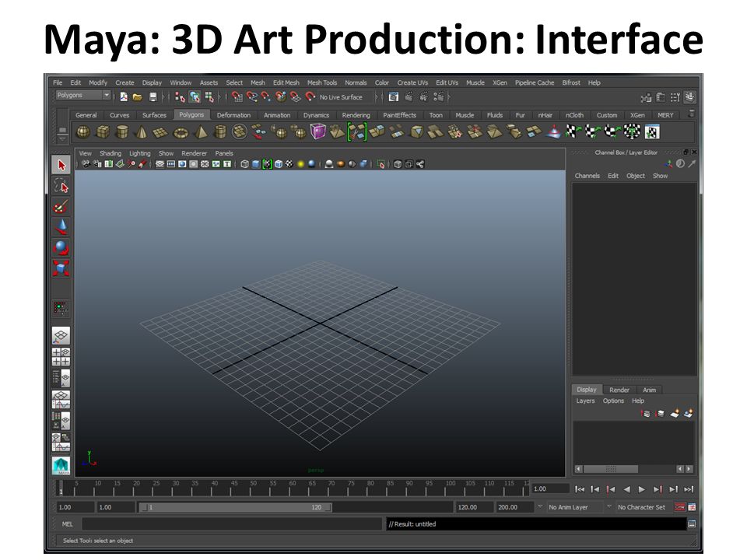Click Options in the Layer Editor
The height and width of the screenshot is (560, 747).
point(613,401)
